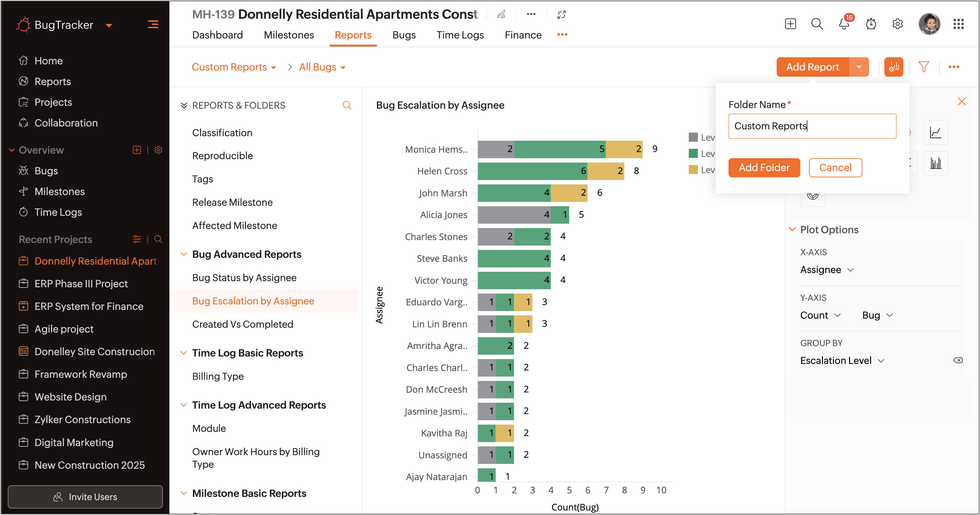This screenshot has height=515, width=980.
Task: Click the apps grid icon in header
Action: [x=958, y=24]
